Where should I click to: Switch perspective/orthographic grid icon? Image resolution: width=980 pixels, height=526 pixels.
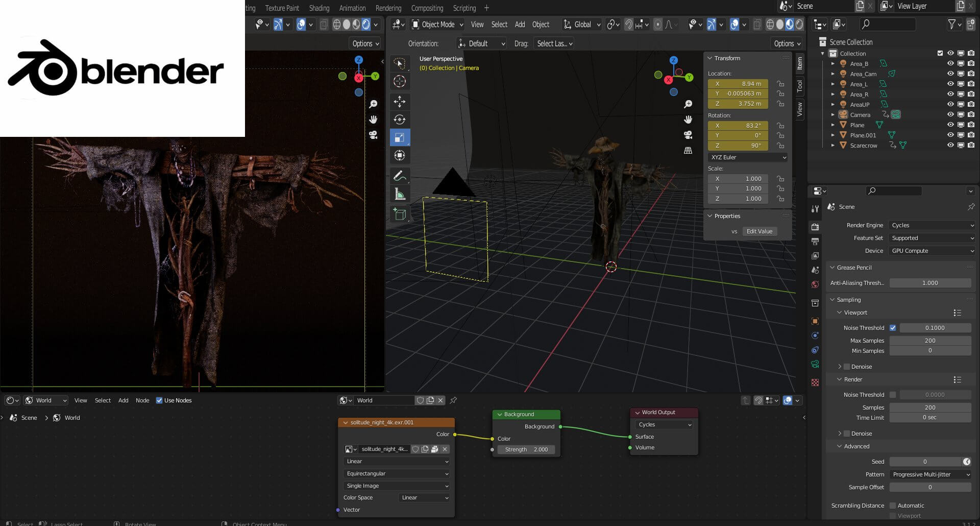pos(688,150)
